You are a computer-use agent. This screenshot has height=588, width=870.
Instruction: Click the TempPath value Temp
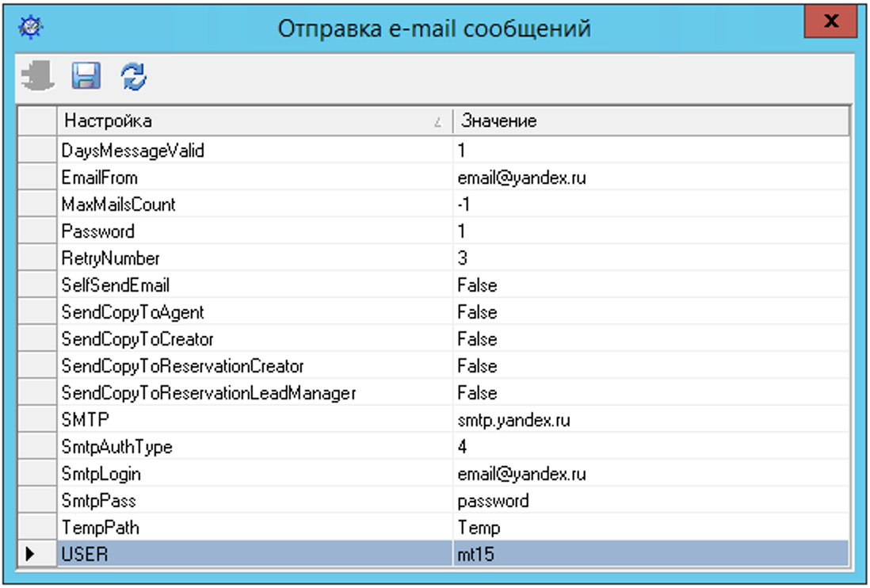coord(479,528)
